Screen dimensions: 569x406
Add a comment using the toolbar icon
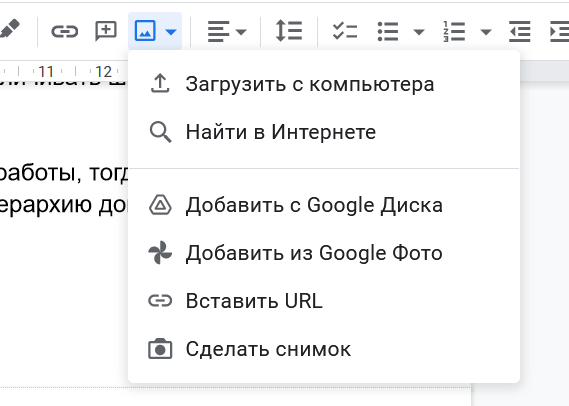tap(106, 31)
